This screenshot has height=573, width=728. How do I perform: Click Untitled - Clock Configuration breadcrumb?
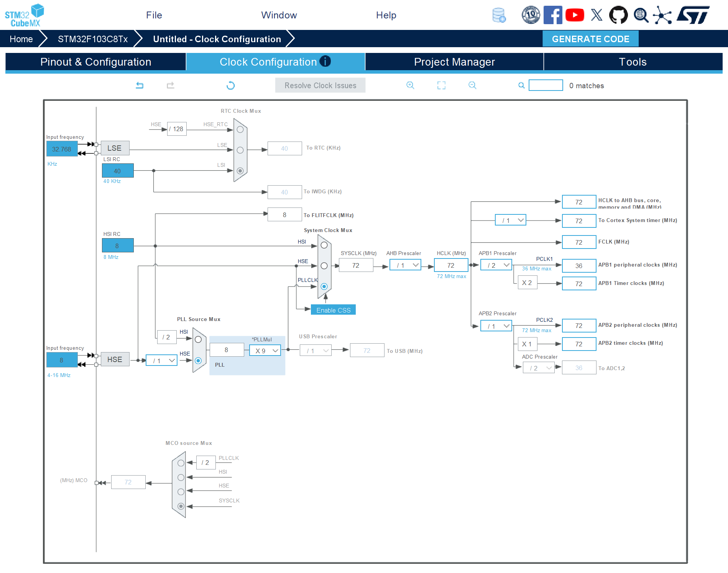(x=217, y=39)
